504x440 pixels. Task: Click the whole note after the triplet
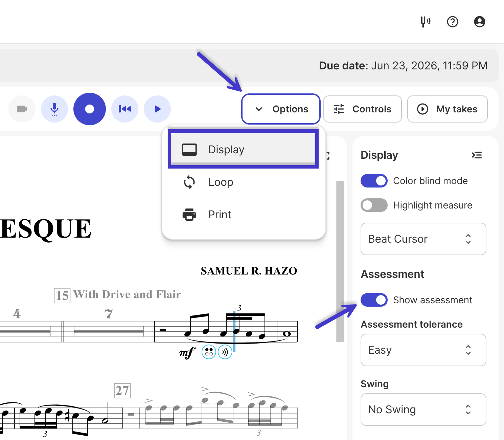tap(287, 334)
